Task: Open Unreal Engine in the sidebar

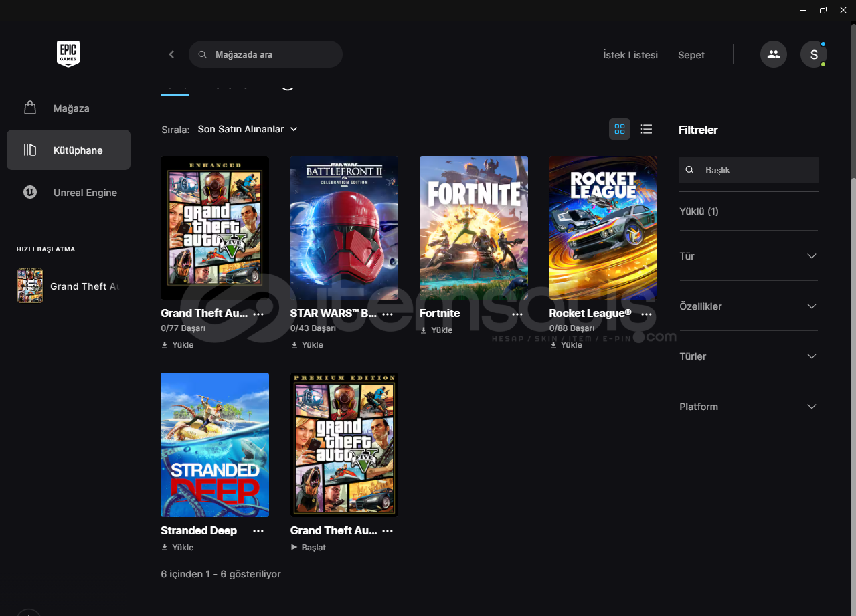Action: click(x=68, y=192)
